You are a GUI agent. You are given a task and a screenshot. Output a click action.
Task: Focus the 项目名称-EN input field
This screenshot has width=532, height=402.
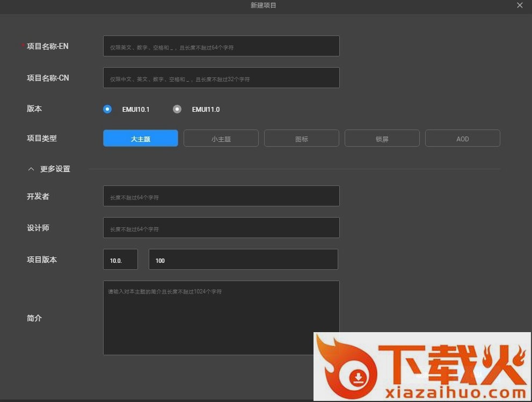pos(221,46)
